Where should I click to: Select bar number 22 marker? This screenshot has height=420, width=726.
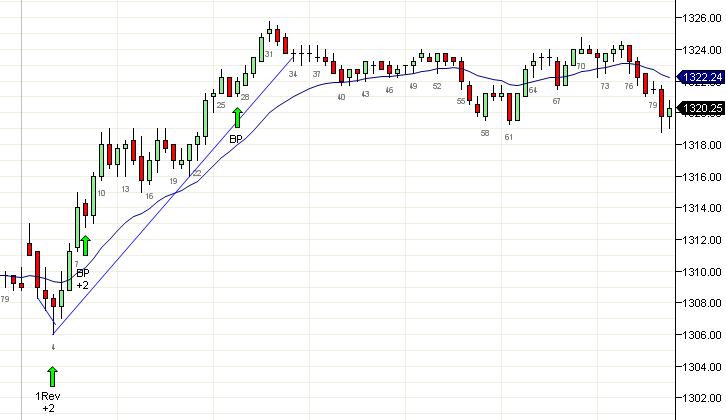[197, 173]
